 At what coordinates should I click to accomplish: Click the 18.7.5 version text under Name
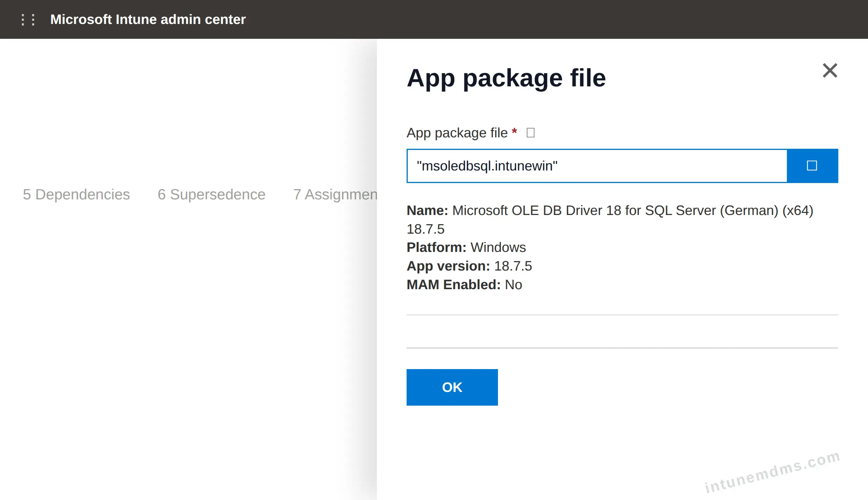point(425,229)
